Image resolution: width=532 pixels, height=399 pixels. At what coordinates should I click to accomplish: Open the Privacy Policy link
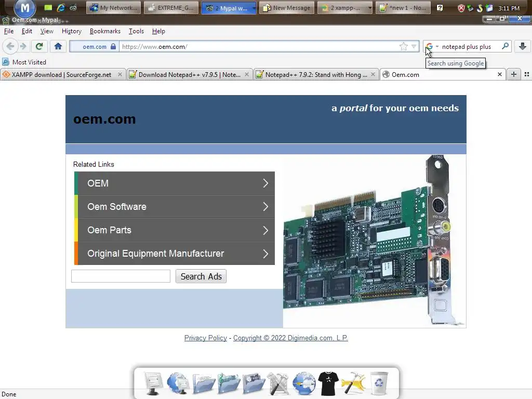point(206,338)
